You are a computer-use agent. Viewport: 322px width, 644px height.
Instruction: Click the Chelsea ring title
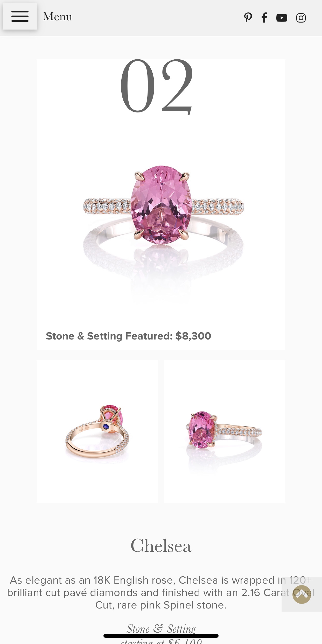point(161,546)
